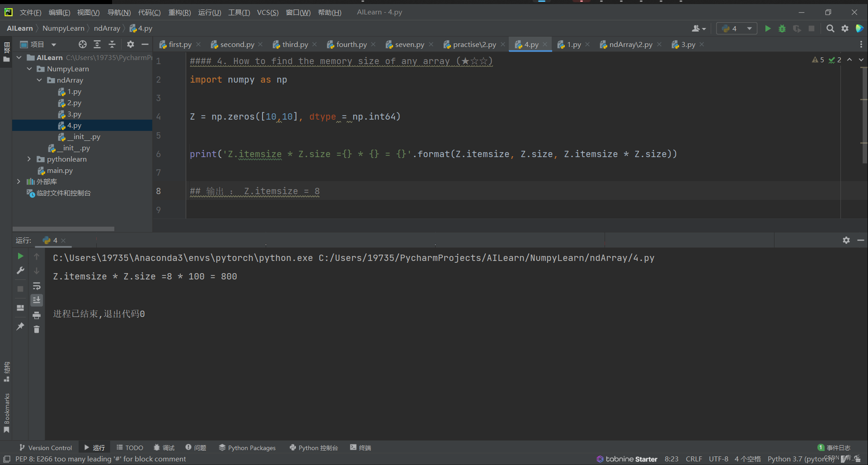Start debugging with the bug icon
Screen dimensions: 868x465
coord(782,28)
